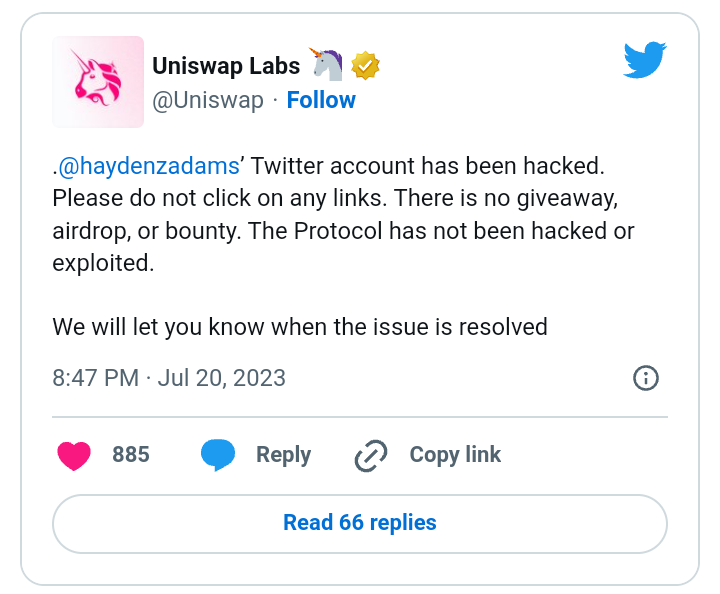Click the tweet body text about the hack
720x594 pixels.
343,214
